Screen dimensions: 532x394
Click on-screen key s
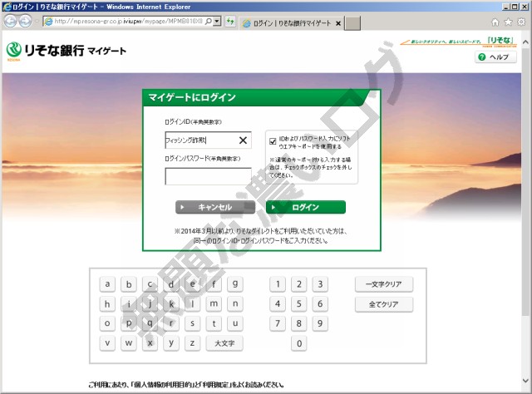(x=192, y=323)
